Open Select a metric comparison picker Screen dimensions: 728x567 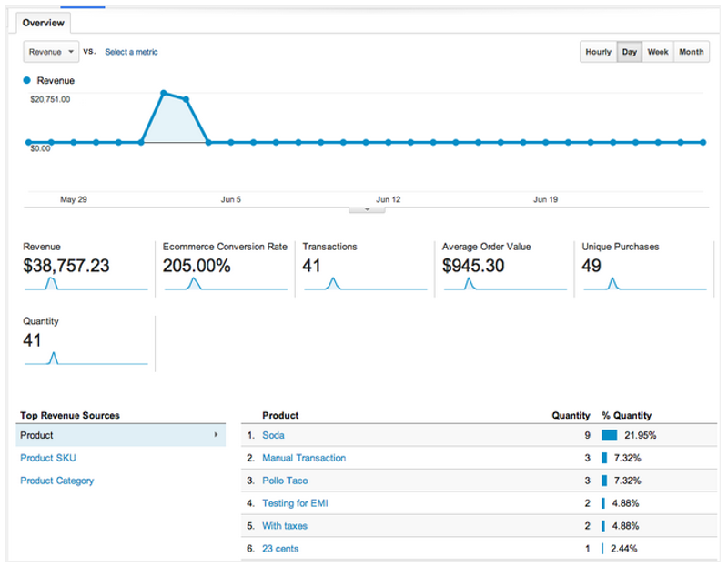click(131, 52)
